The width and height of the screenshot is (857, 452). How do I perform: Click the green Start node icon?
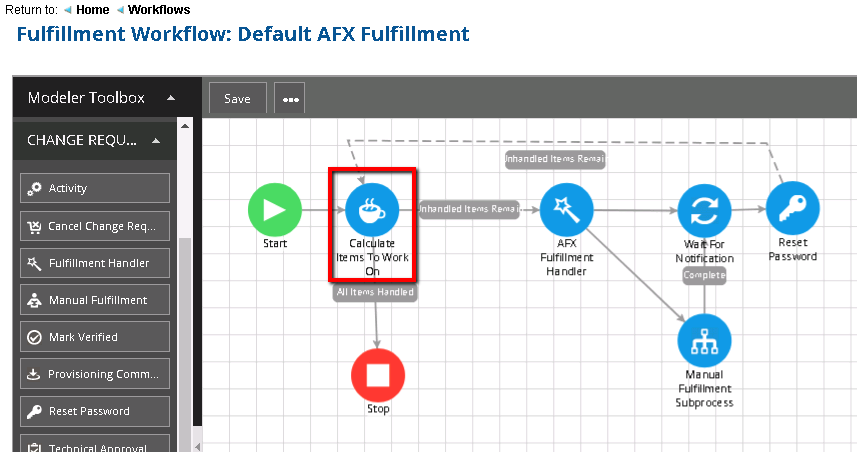pyautogui.click(x=275, y=210)
